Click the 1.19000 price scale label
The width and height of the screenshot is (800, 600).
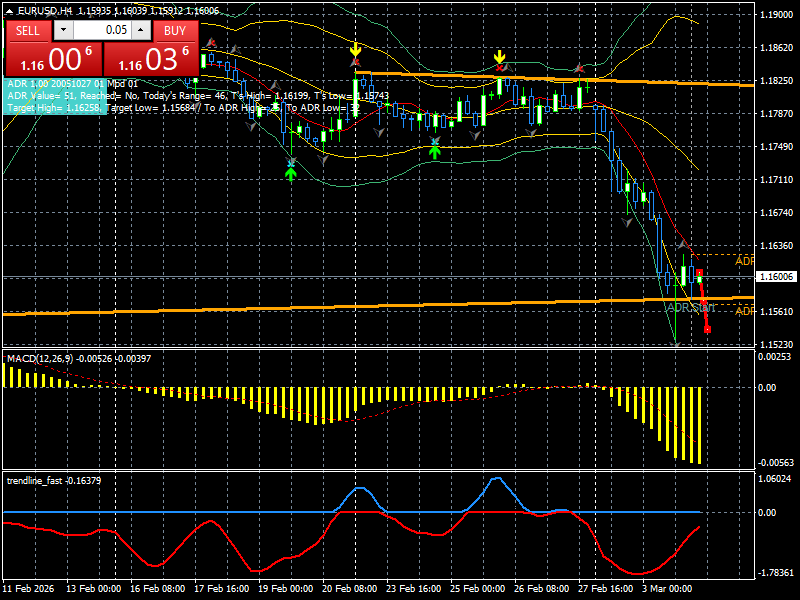tap(777, 15)
